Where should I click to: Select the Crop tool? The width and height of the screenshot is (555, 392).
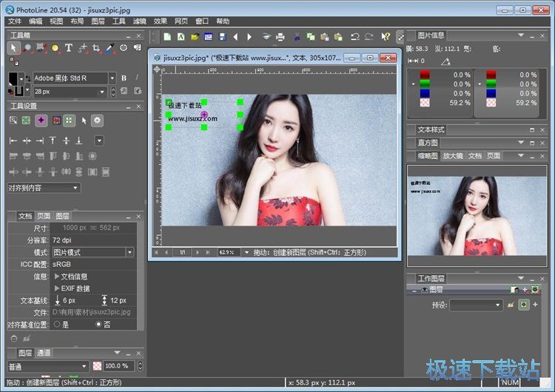95,47
